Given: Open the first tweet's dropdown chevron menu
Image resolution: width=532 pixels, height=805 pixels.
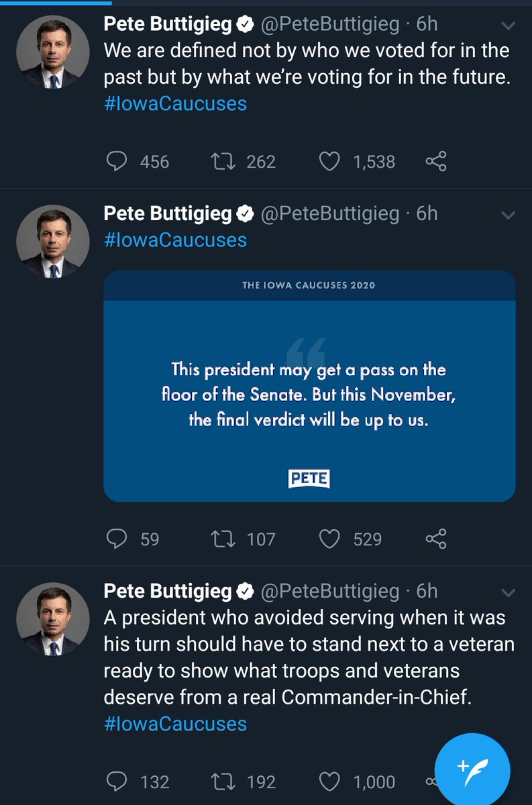Looking at the screenshot, I should click(509, 27).
